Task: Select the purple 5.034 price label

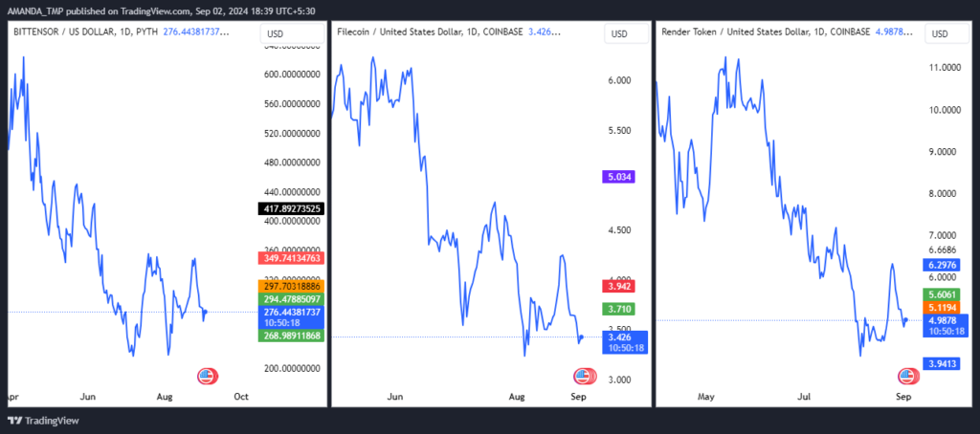Action: click(x=617, y=177)
